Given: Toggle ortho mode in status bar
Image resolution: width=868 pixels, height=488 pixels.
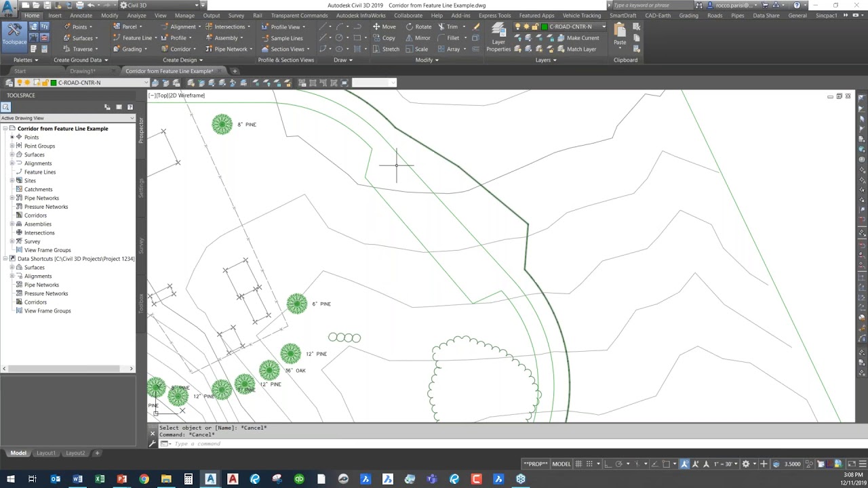Looking at the screenshot, I should click(606, 464).
